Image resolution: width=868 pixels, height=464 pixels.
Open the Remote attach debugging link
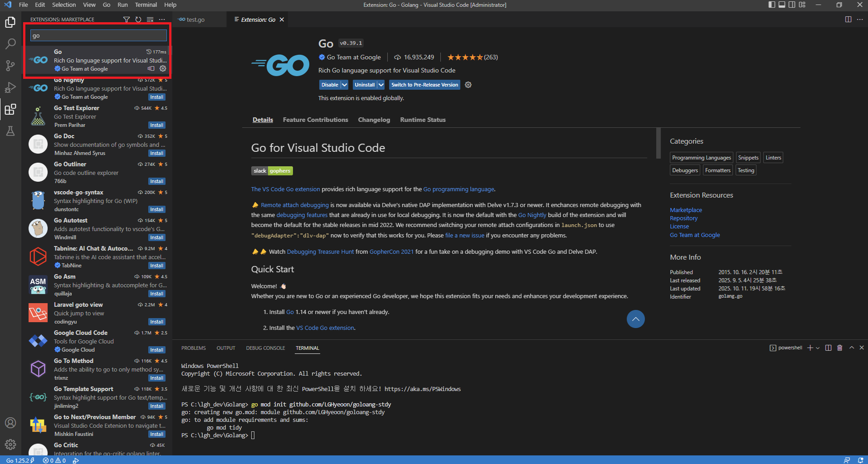(295, 205)
